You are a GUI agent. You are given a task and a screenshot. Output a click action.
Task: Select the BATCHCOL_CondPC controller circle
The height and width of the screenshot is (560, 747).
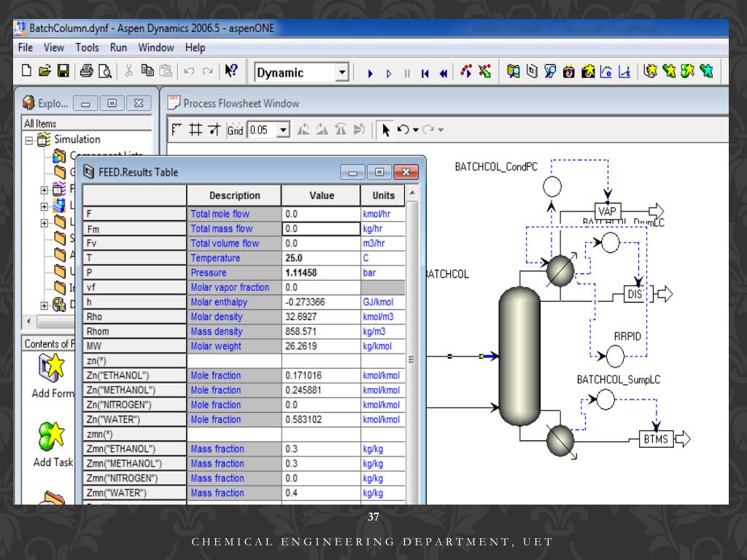[x=552, y=187]
